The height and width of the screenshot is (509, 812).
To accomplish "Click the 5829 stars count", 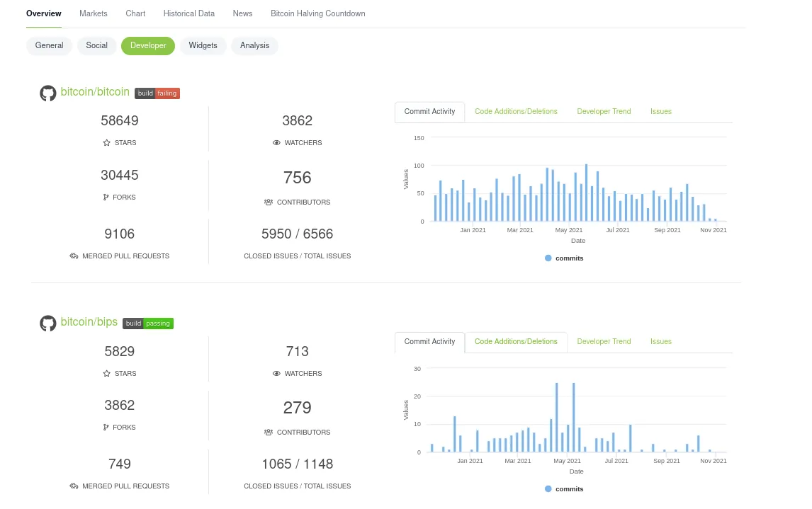I will pos(120,351).
